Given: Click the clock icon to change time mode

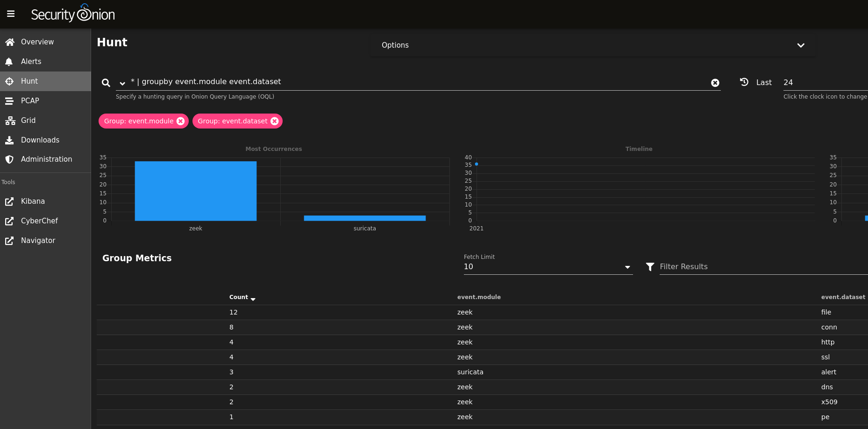Looking at the screenshot, I should tap(744, 82).
